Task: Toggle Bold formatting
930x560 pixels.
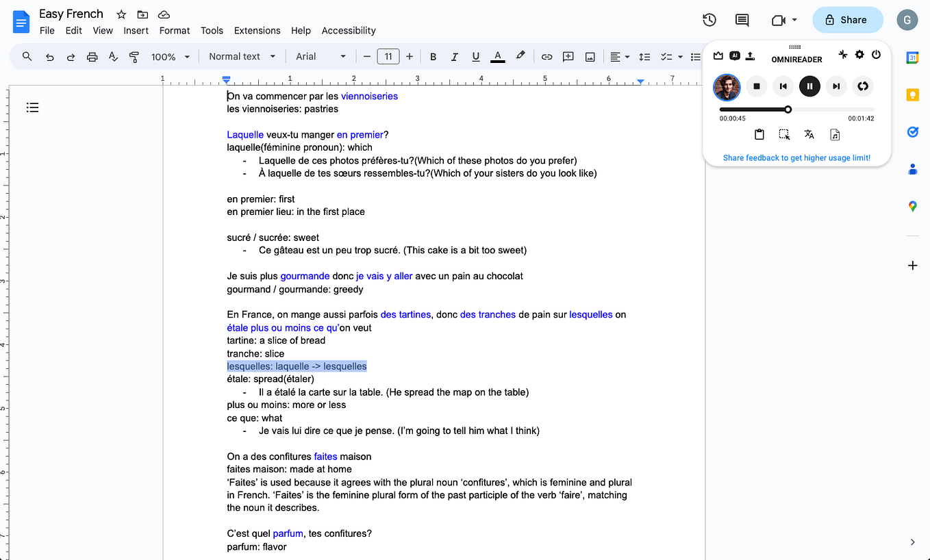Action: pyautogui.click(x=433, y=57)
